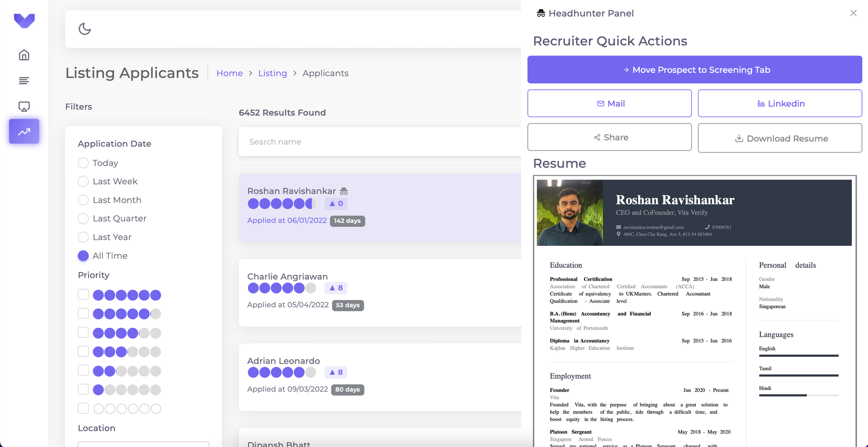
Task: Click the Mail button
Action: pyautogui.click(x=609, y=103)
